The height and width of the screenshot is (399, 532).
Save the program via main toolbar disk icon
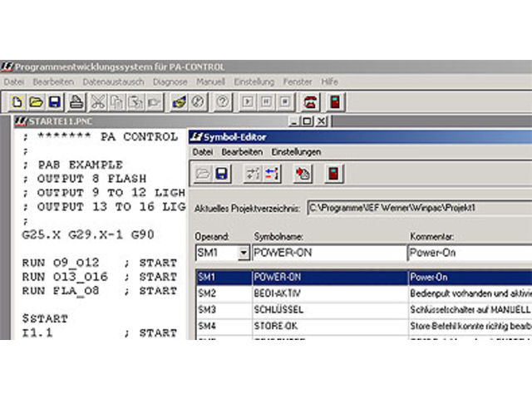54,101
